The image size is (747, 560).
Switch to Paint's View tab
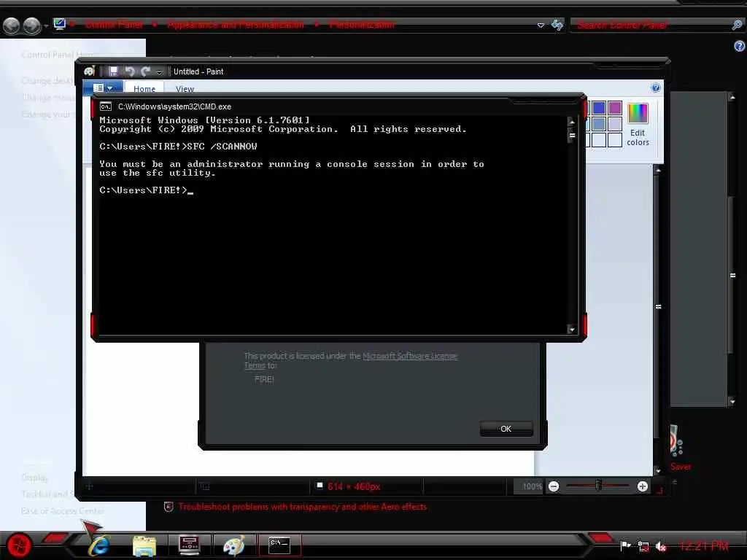[x=185, y=89]
